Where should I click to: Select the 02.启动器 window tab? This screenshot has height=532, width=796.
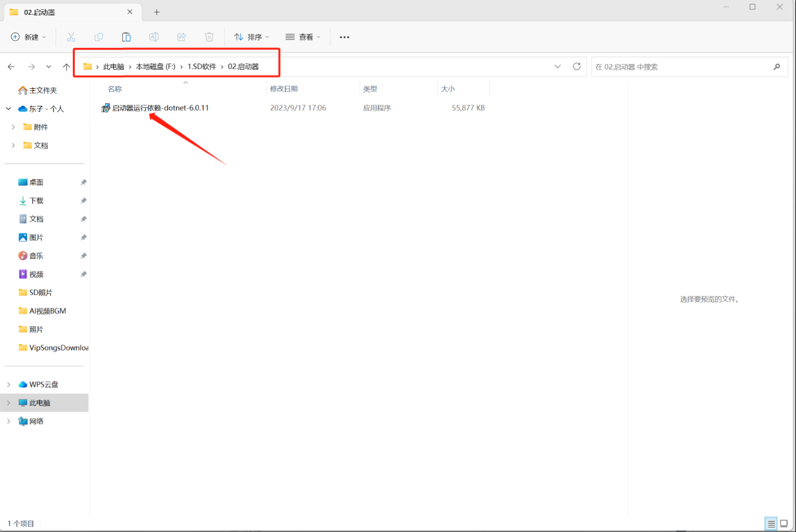[73, 12]
